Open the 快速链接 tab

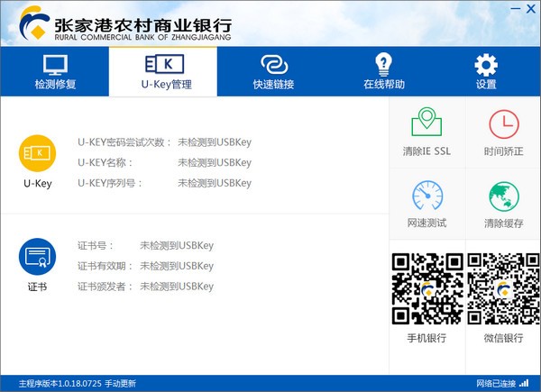(273, 71)
